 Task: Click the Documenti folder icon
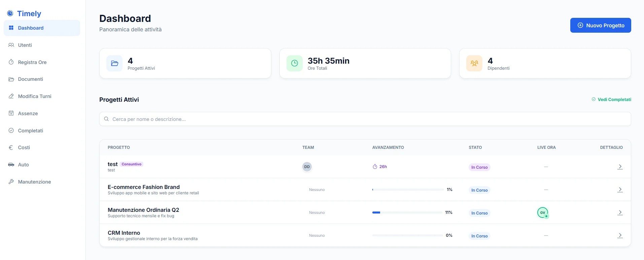click(11, 79)
